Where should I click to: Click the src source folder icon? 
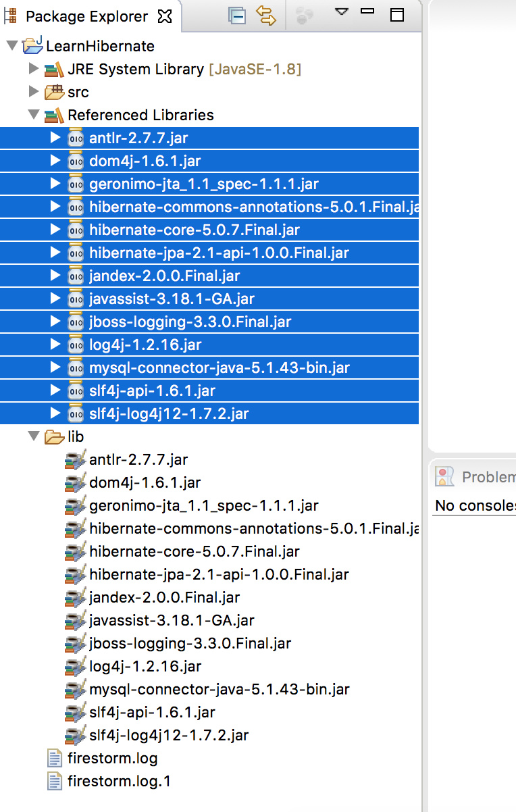point(54,92)
